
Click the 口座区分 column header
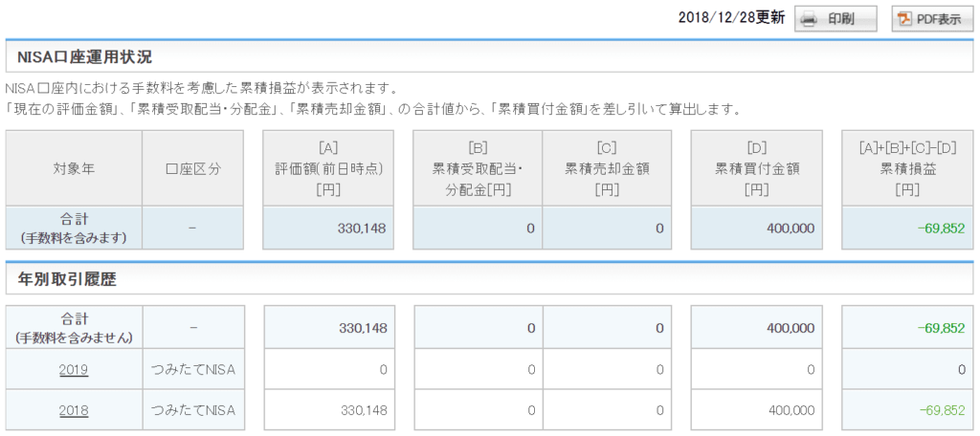pos(193,168)
